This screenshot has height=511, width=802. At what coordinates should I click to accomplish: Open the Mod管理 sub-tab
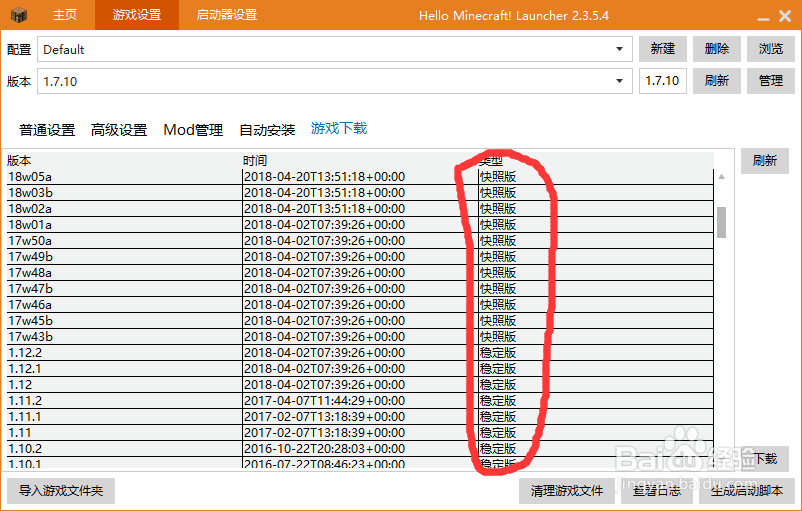193,130
